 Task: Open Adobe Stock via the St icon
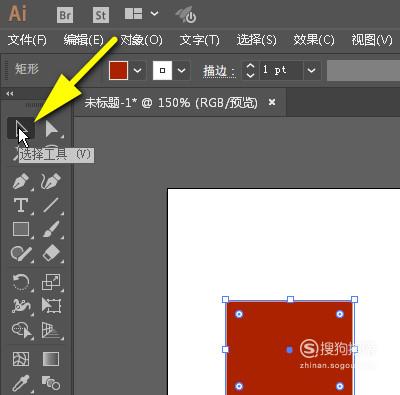101,15
